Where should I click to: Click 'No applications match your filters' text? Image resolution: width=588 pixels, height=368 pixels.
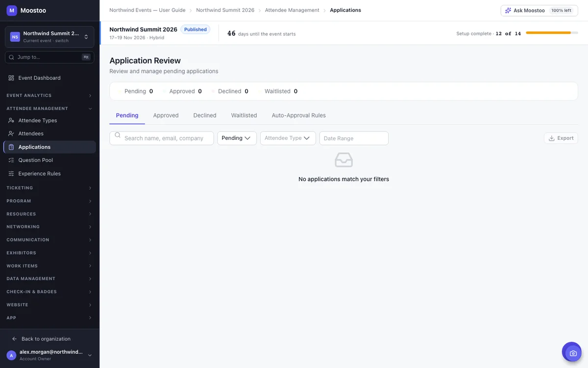[344, 180]
